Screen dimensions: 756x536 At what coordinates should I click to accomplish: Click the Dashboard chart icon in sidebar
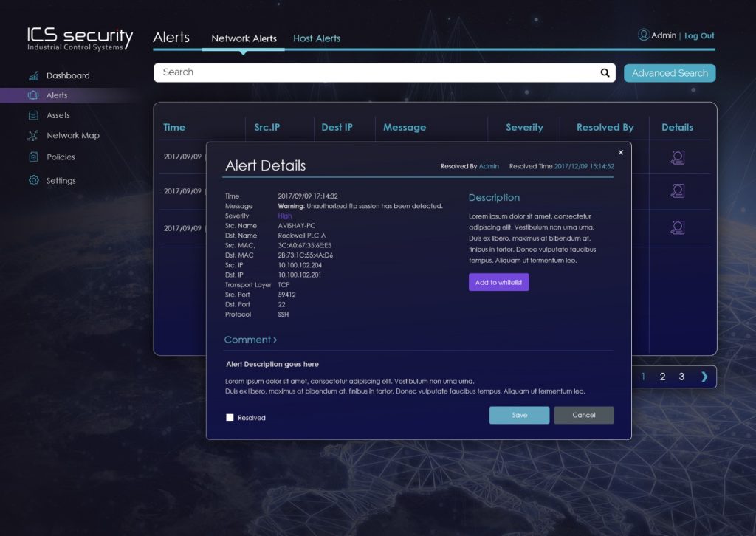(33, 75)
